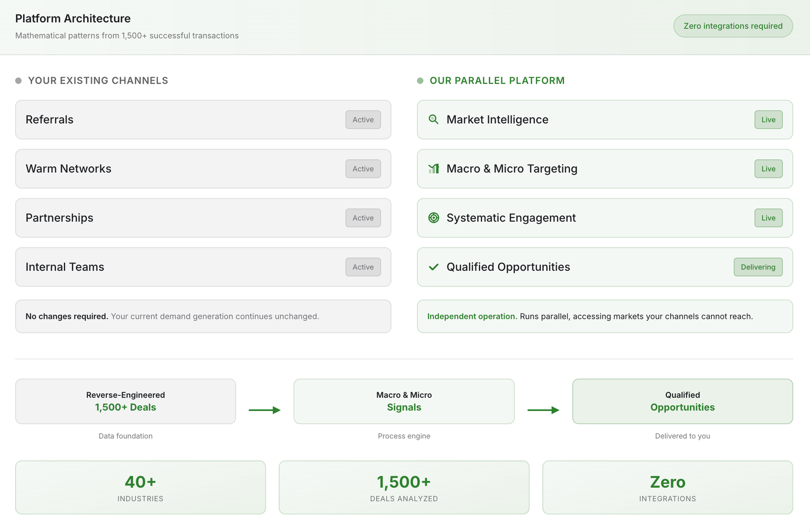Select the Zero Integrations stat card
The image size is (810, 532).
667,487
